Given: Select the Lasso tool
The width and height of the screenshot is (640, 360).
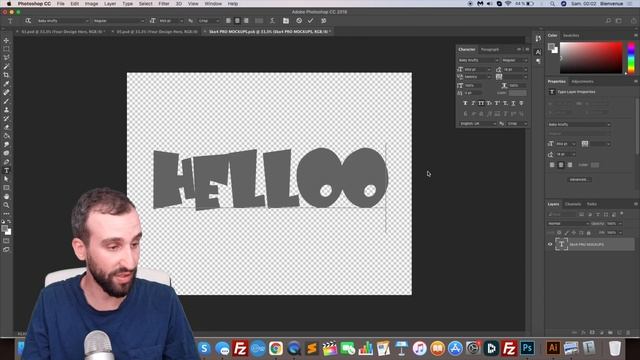Looking at the screenshot, I should pyautogui.click(x=6, y=58).
